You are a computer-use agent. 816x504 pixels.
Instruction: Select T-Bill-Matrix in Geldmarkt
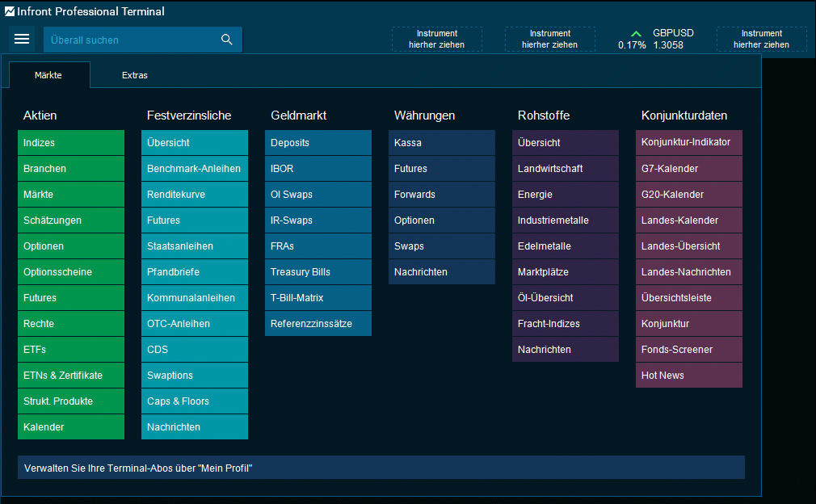click(x=318, y=298)
